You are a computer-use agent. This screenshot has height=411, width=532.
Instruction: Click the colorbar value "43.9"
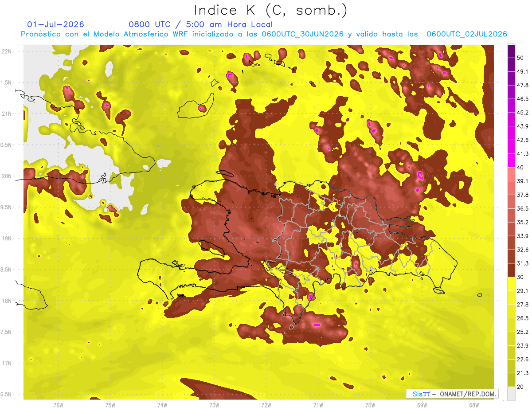pos(523,126)
